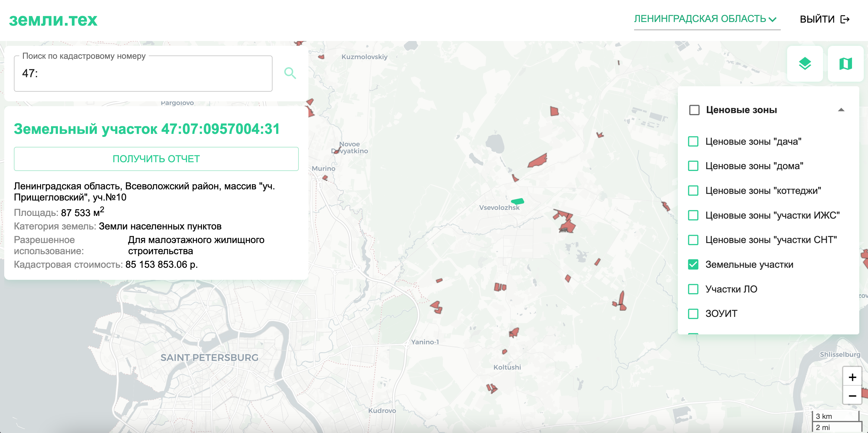
Task: Uncheck the Земельные участки layer
Action: (x=693, y=265)
